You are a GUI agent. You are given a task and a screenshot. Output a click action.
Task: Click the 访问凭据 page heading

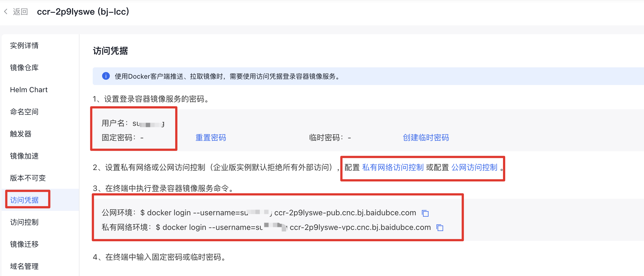(110, 51)
